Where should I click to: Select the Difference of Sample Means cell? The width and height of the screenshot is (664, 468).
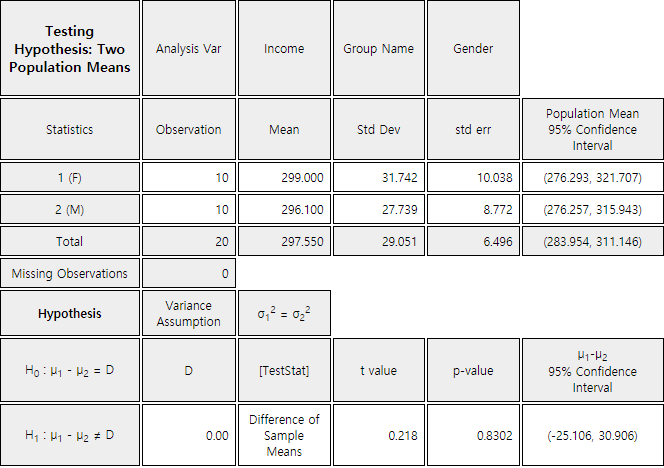point(284,435)
